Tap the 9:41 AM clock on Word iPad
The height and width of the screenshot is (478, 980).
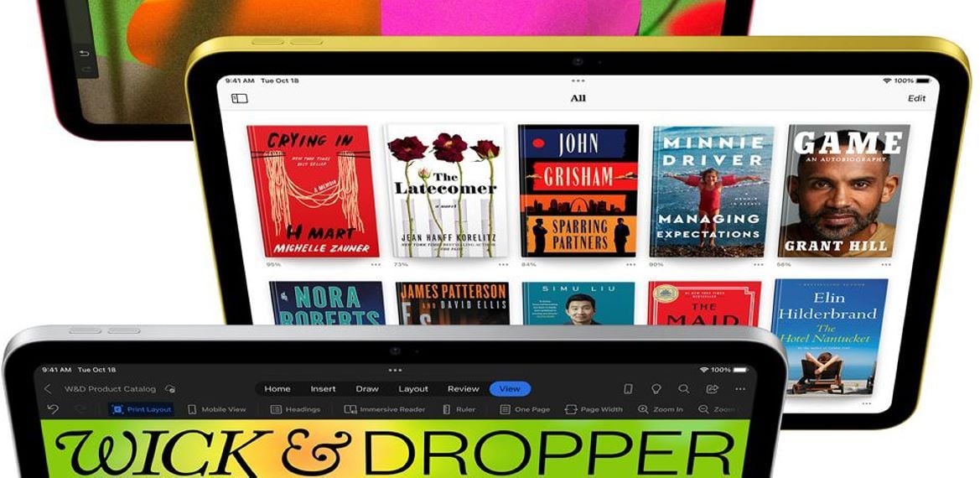pyautogui.click(x=57, y=370)
